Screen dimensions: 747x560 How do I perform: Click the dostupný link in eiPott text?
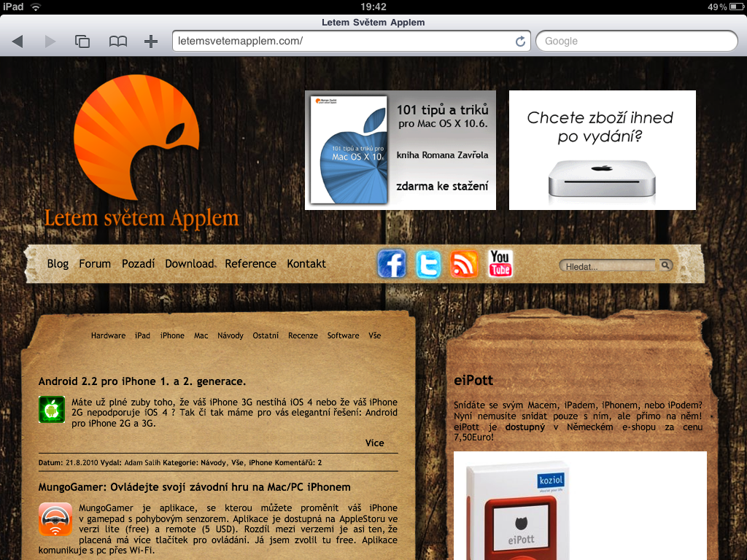(525, 427)
